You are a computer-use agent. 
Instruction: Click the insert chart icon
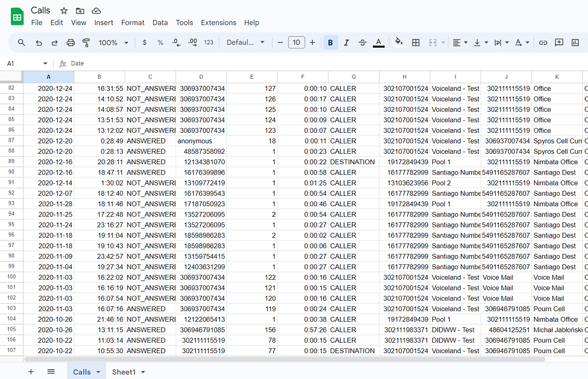(575, 42)
